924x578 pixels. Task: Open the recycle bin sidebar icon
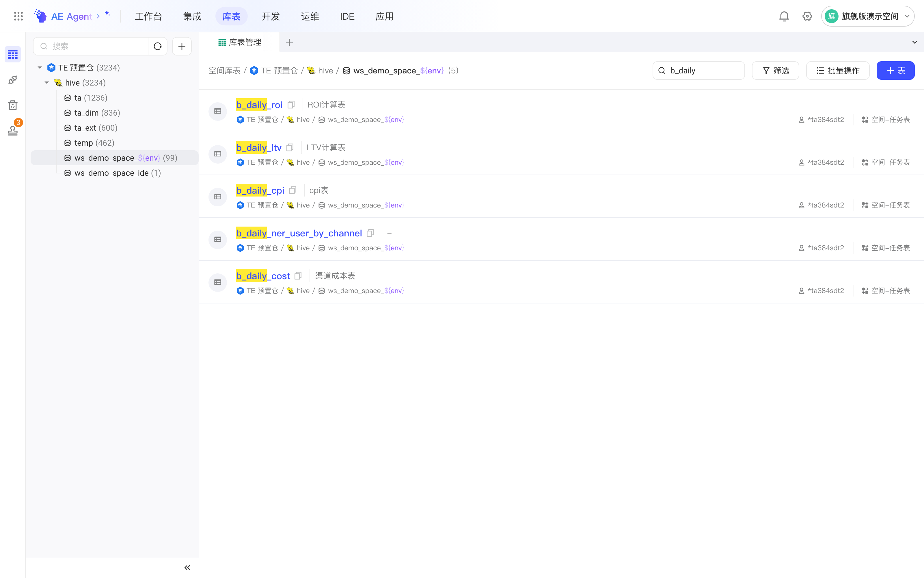tap(13, 105)
